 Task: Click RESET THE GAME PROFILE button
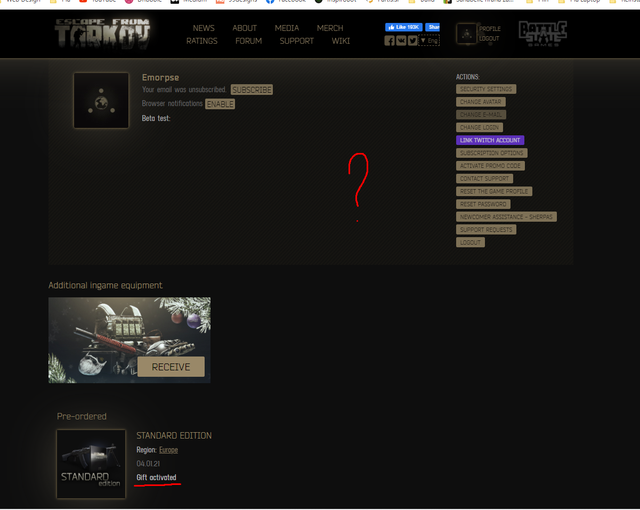coord(494,191)
